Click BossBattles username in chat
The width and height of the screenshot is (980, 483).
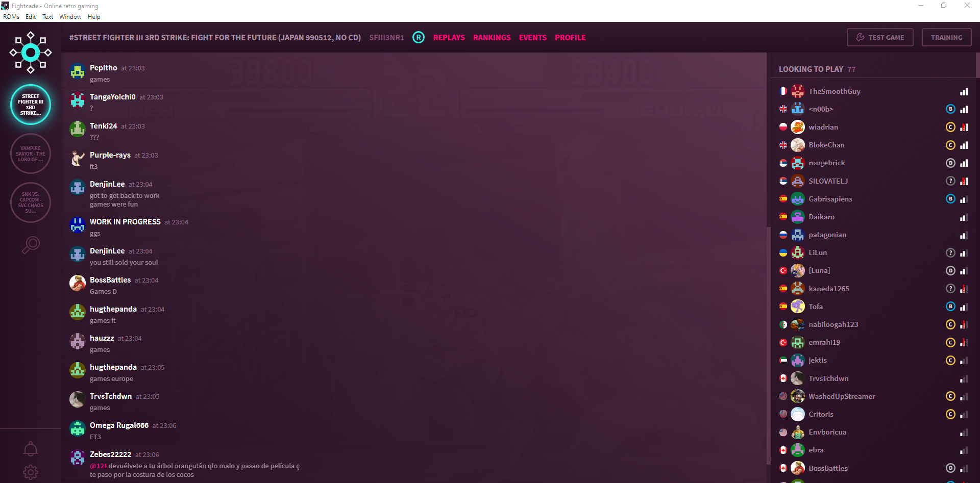click(110, 280)
